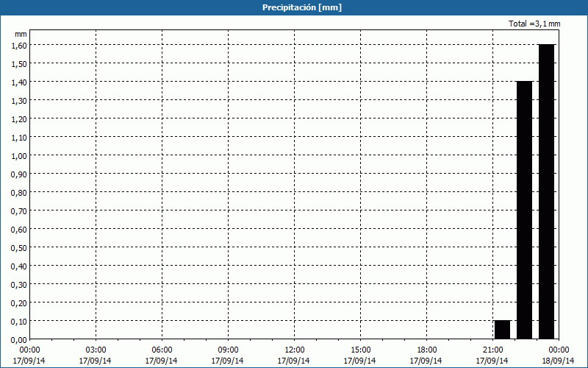Click the 1,10 y-axis value
588x368 pixels.
[x=19, y=138]
